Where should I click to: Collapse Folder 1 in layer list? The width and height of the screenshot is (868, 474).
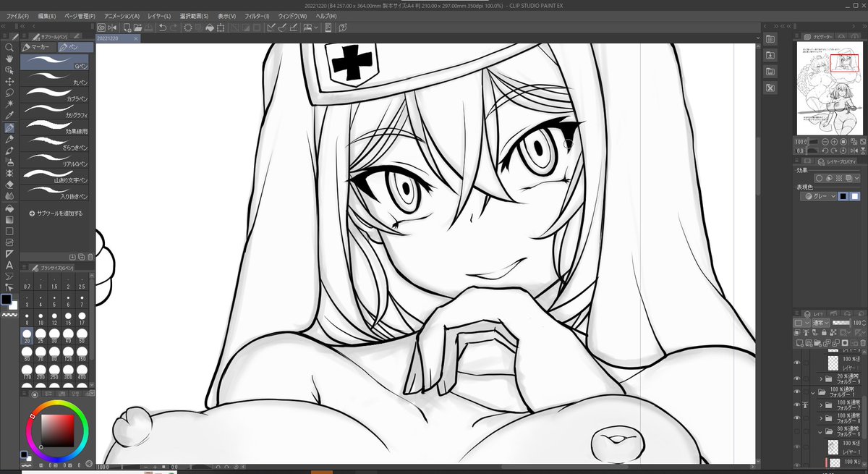tap(812, 392)
